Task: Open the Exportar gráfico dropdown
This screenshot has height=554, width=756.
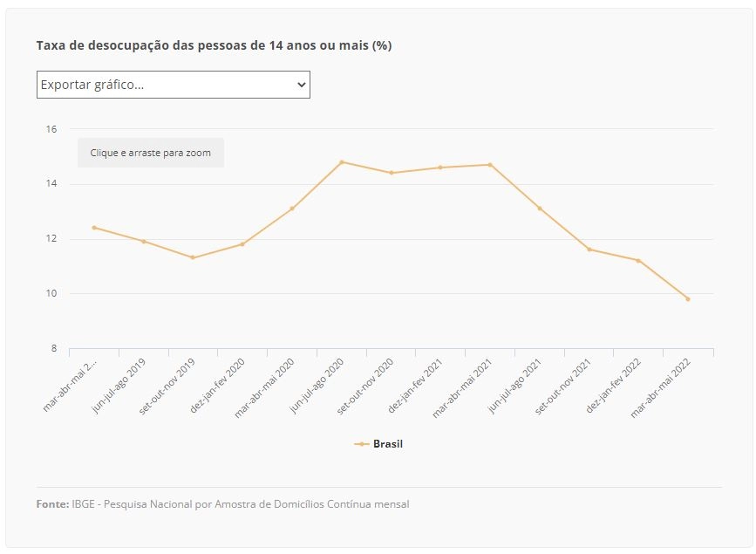Action: click(174, 85)
